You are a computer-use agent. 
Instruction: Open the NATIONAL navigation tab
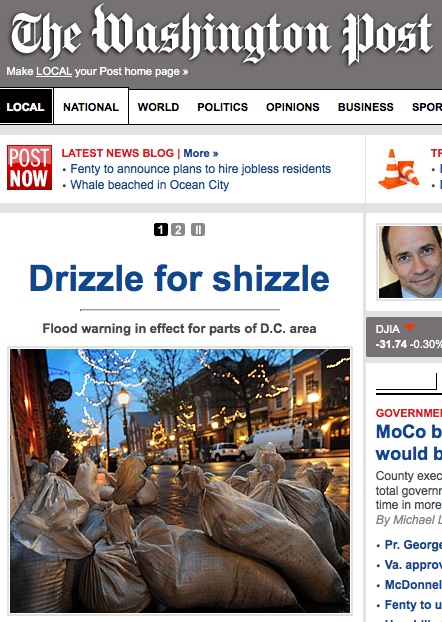pos(91,107)
